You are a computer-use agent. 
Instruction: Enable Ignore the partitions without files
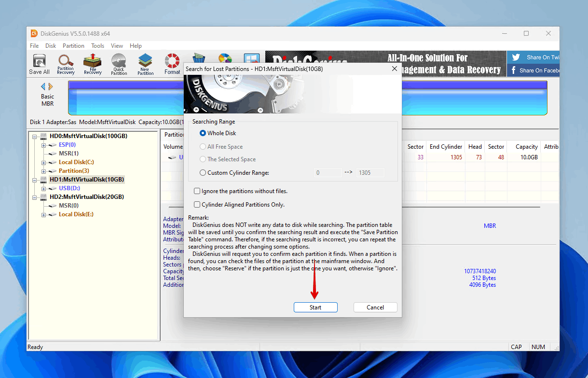tap(197, 191)
